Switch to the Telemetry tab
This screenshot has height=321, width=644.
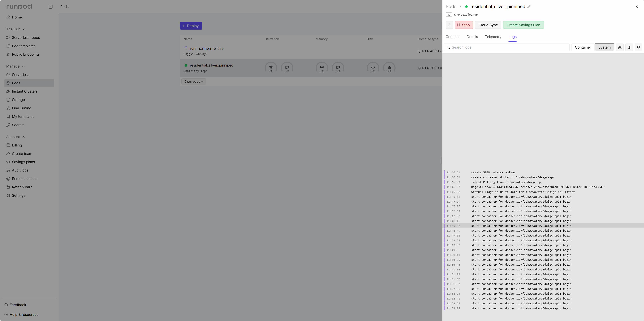point(493,37)
